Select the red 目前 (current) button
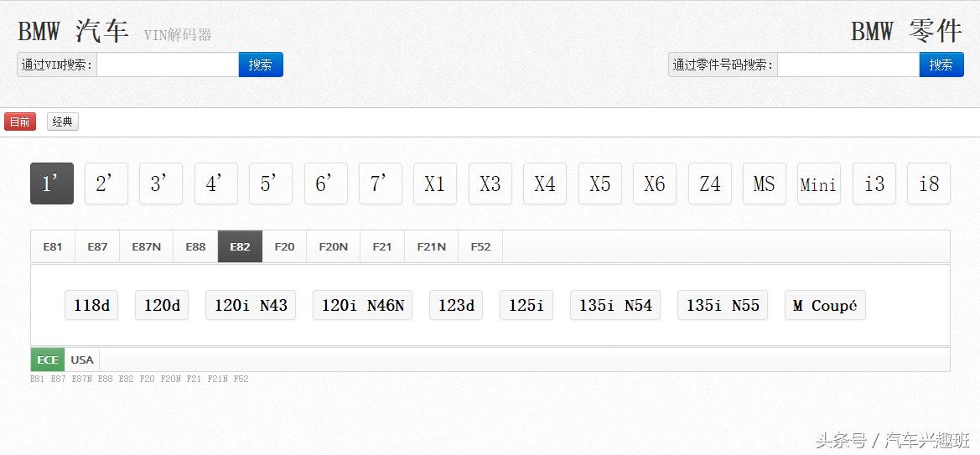 click(x=20, y=122)
